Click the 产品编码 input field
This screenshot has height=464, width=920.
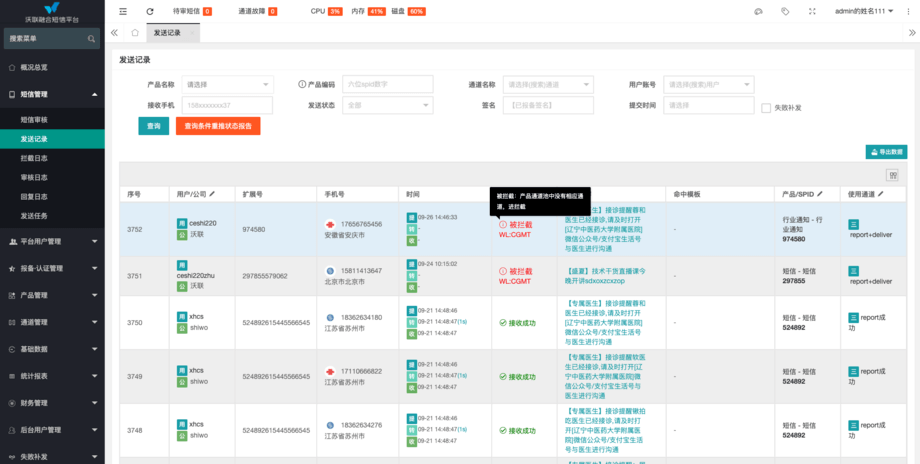[387, 84]
